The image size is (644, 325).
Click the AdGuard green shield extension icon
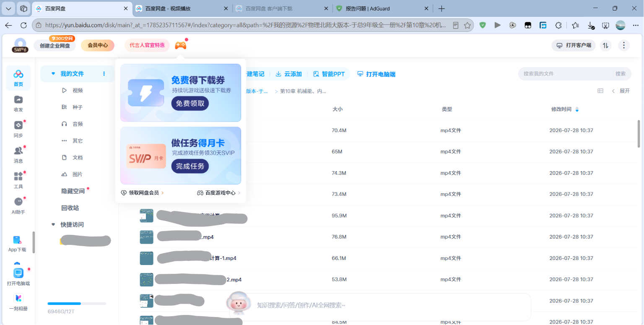pyautogui.click(x=483, y=25)
